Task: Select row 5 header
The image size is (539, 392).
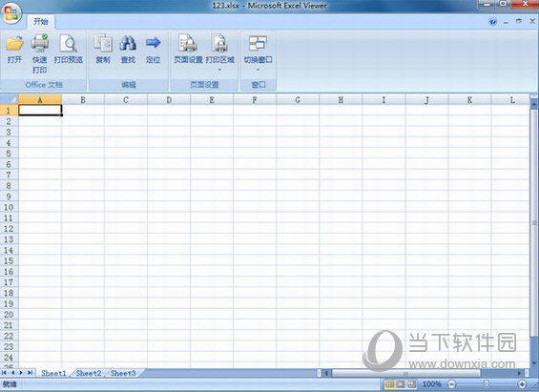Action: click(9, 154)
